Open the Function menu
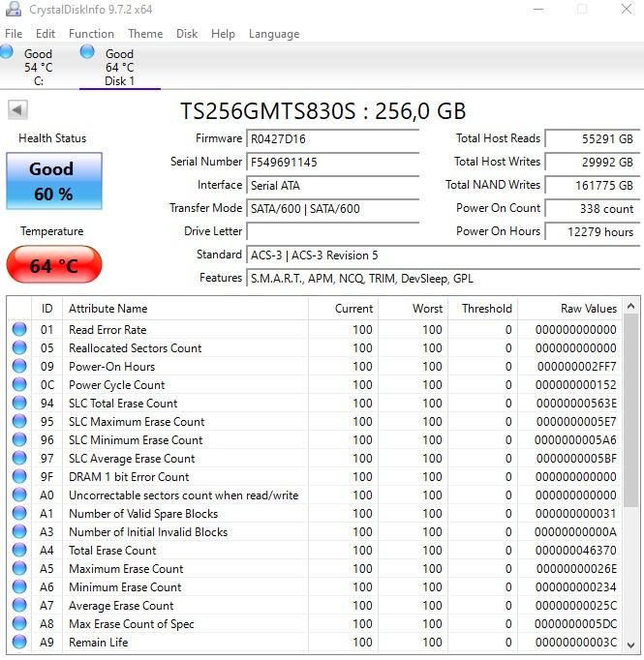 pos(91,34)
